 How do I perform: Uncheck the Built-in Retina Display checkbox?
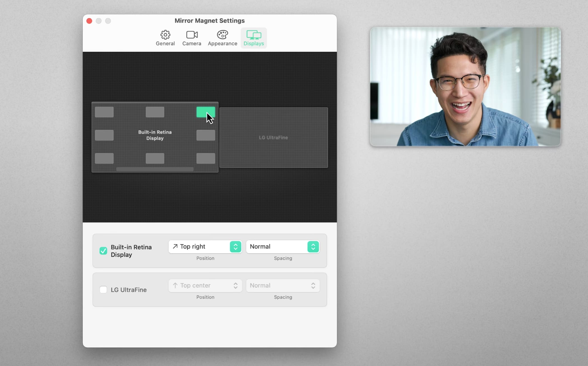click(x=103, y=251)
